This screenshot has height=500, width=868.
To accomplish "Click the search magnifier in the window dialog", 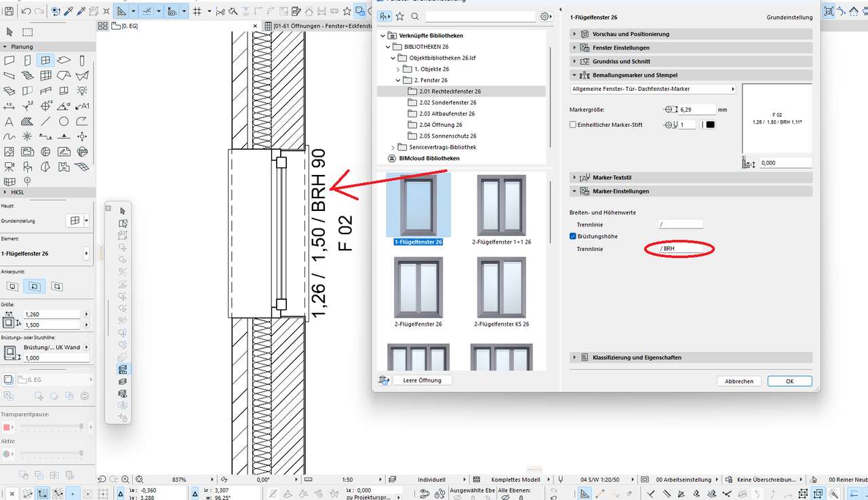I will click(x=414, y=16).
